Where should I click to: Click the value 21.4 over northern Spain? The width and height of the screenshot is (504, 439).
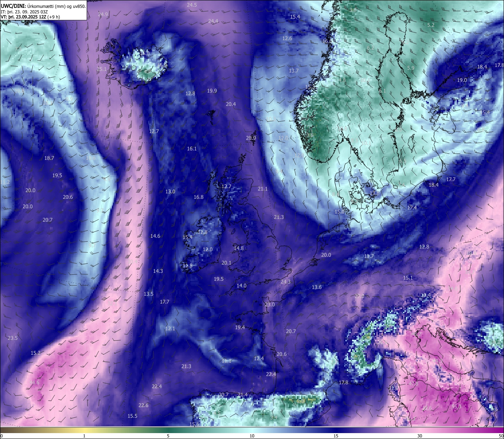[243, 395]
